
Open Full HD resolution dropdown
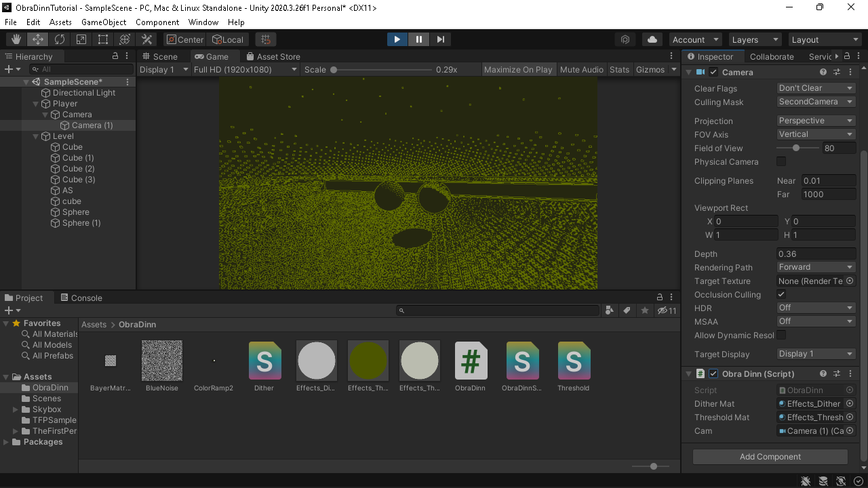(245, 70)
